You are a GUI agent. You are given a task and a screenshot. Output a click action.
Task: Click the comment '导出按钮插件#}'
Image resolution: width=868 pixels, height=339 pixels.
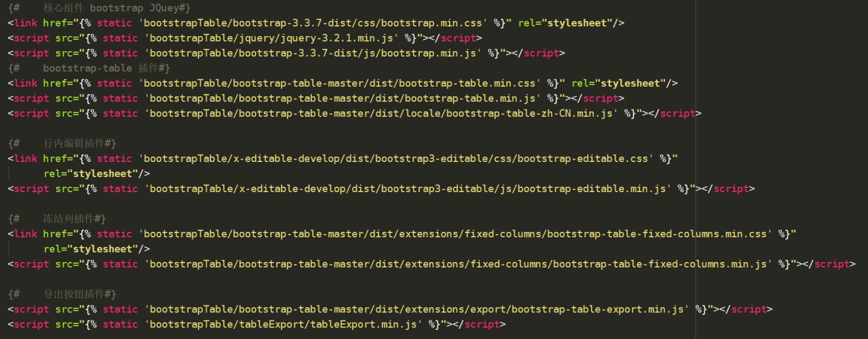(80, 294)
